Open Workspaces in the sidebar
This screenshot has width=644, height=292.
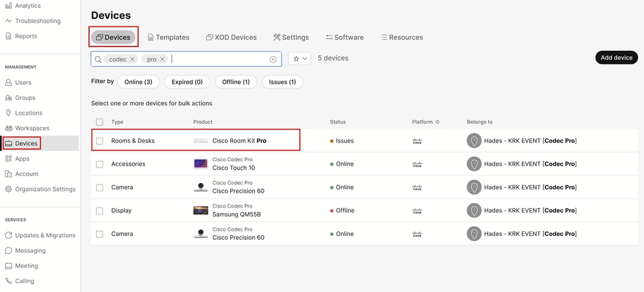pos(26,128)
